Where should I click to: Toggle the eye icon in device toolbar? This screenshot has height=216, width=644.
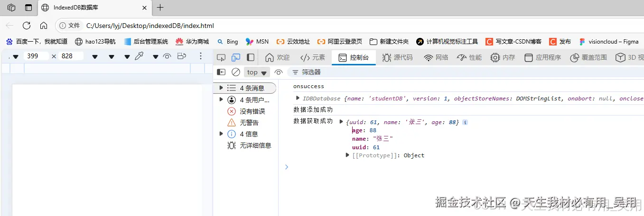point(167,56)
